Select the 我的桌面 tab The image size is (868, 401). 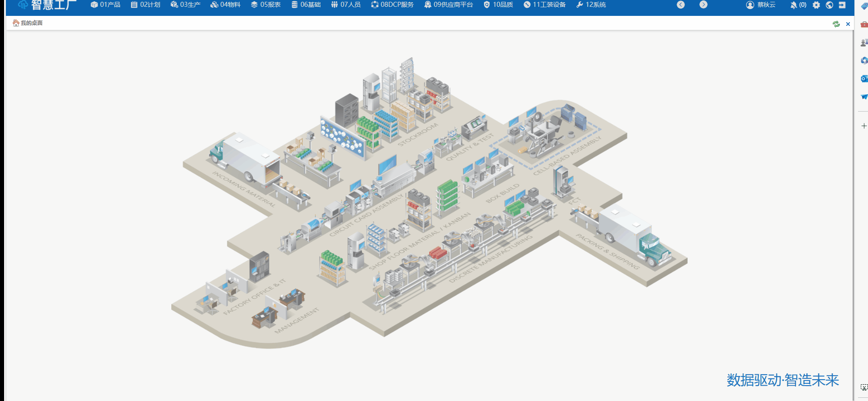tap(28, 23)
